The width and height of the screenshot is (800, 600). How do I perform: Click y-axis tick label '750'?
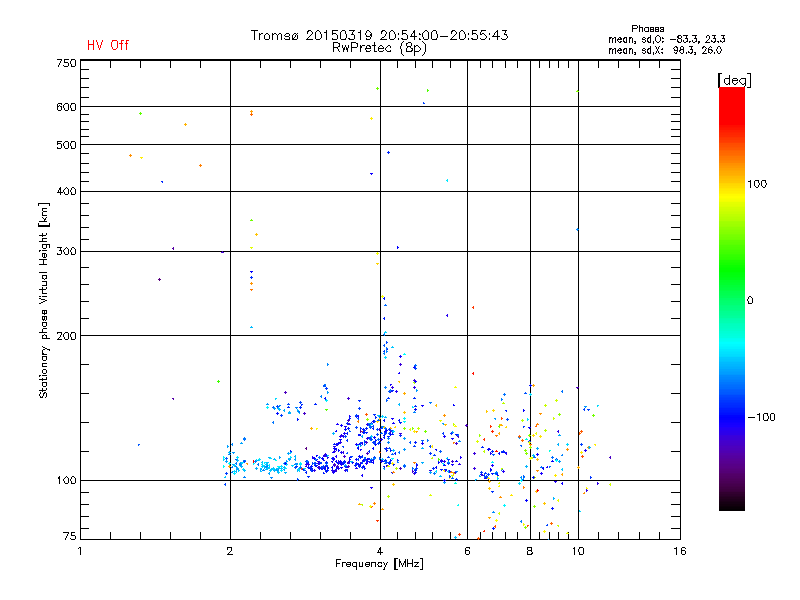tap(66, 63)
